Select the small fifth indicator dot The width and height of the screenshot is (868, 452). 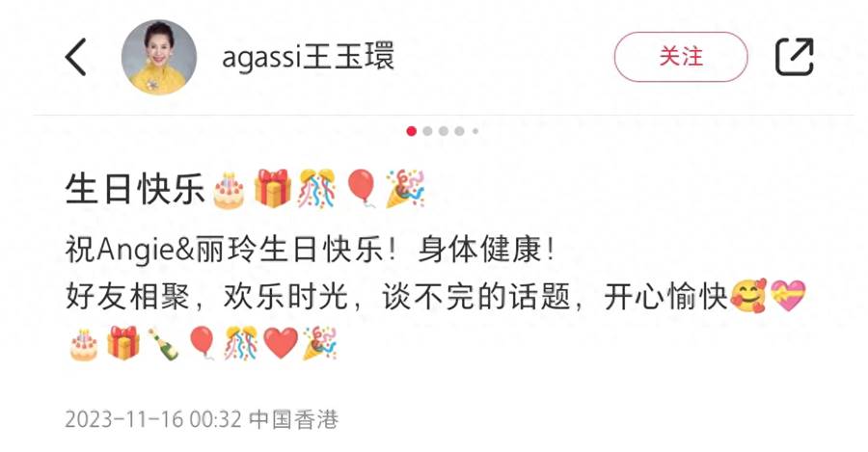(475, 131)
